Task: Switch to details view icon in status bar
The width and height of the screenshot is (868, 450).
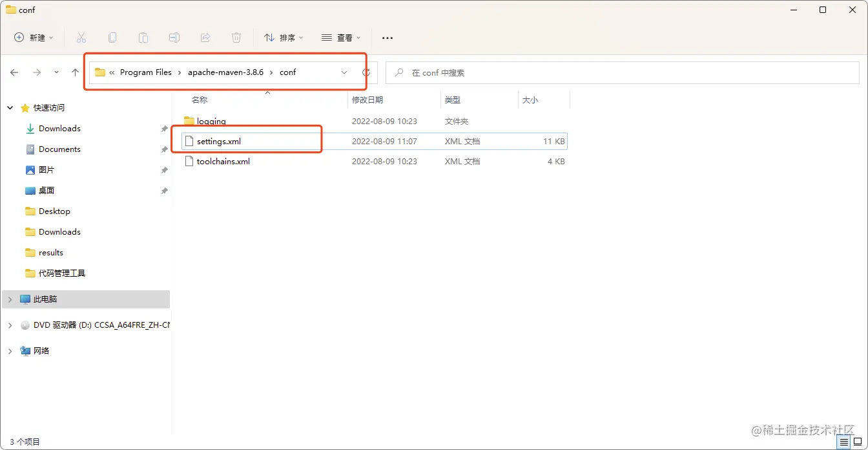Action: click(844, 442)
